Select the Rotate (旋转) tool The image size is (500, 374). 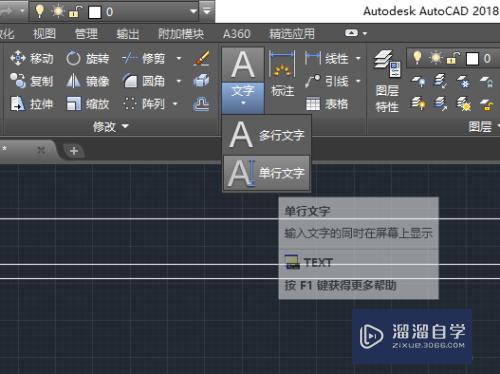click(87, 59)
